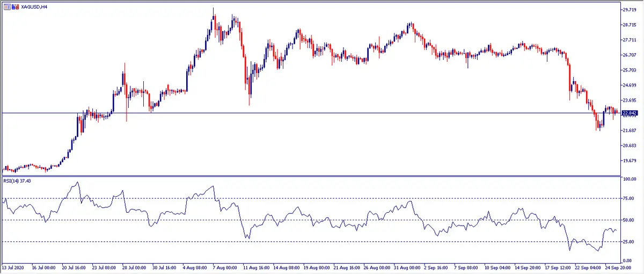Image resolution: width=644 pixels, height=274 pixels.
Task: Click the RSI(14) 37.43 indicator label
Action: tap(19, 181)
